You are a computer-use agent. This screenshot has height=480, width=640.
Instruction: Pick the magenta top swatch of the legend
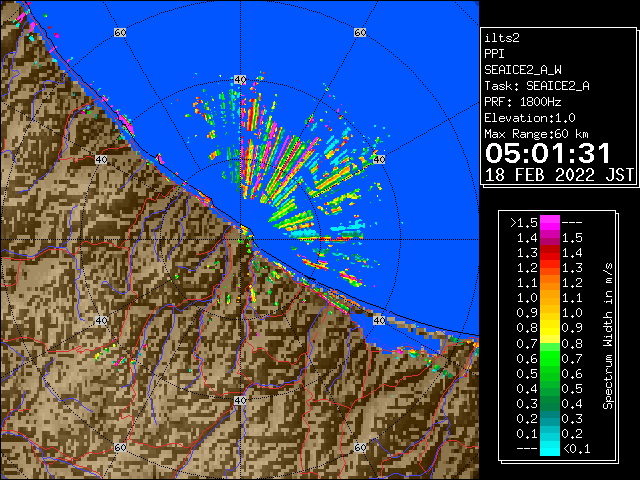pyautogui.click(x=550, y=222)
